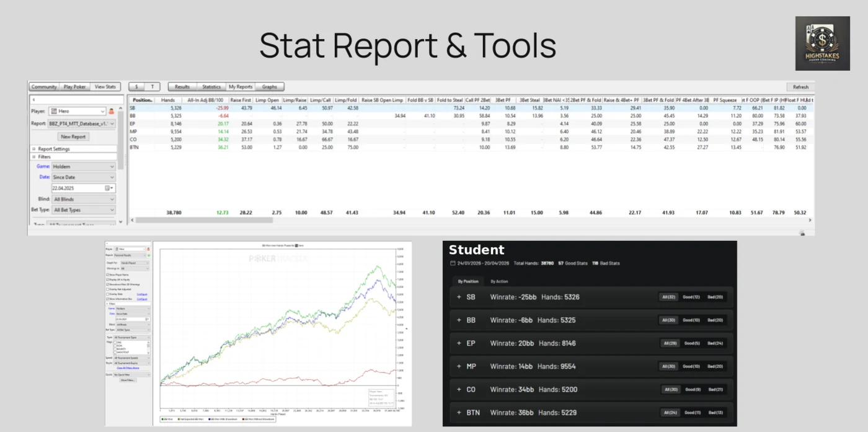Expand the MP row plus icon
Screen dimensions: 868x432
459,366
